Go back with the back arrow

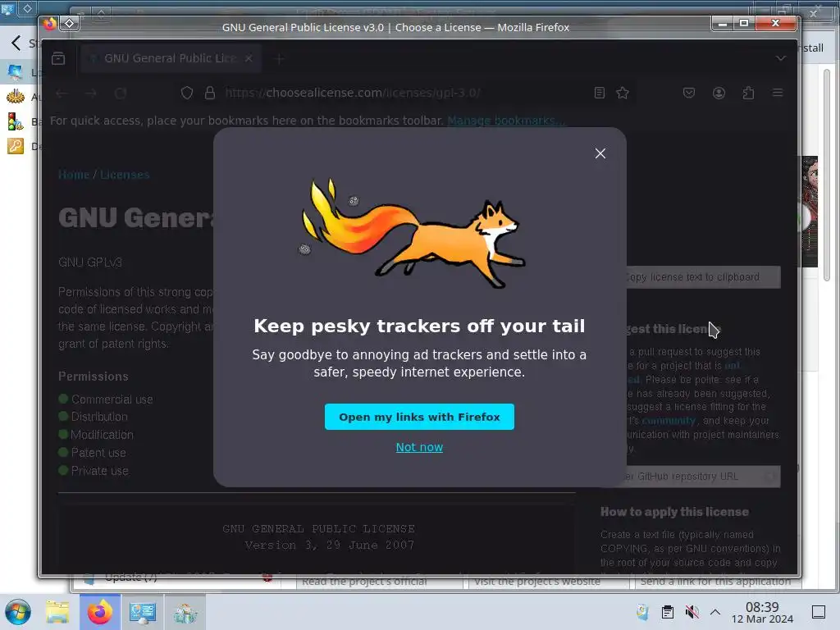click(x=62, y=94)
